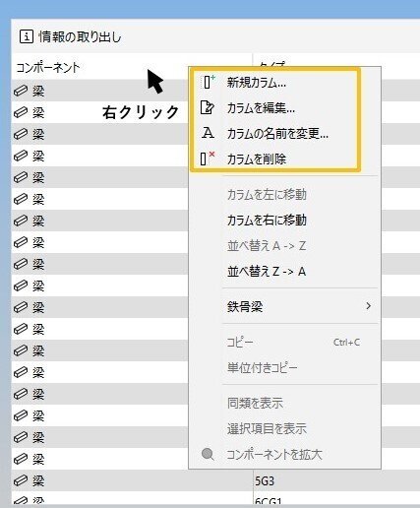This screenshot has height=508, width=420.
Task: Click the new column icon for 新規カラム
Action: pos(209,82)
